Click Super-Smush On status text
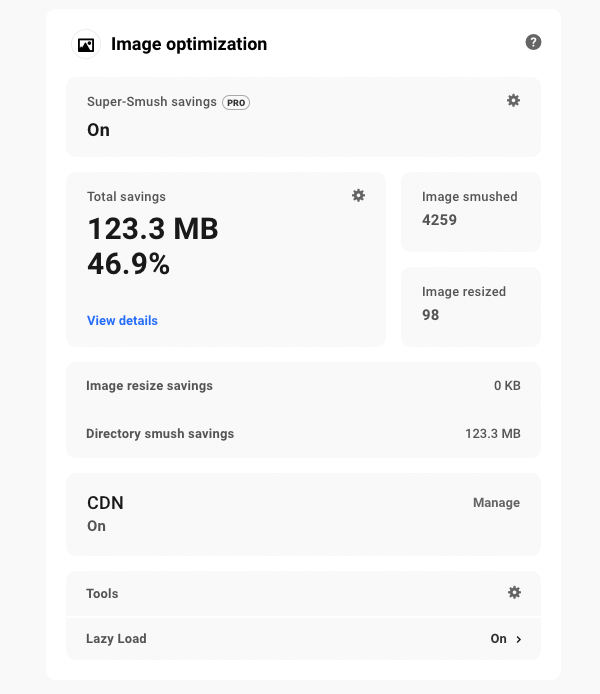600x694 pixels. [98, 130]
